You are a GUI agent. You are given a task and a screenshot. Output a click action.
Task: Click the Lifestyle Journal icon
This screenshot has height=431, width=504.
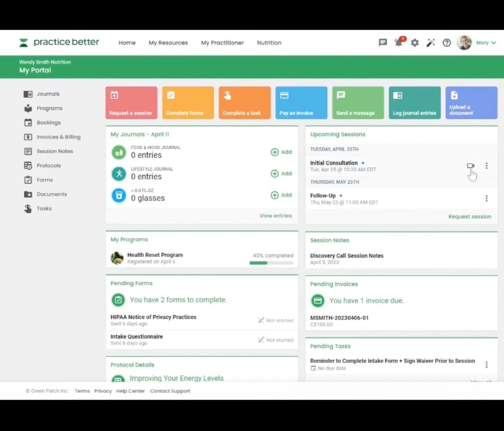pyautogui.click(x=119, y=174)
